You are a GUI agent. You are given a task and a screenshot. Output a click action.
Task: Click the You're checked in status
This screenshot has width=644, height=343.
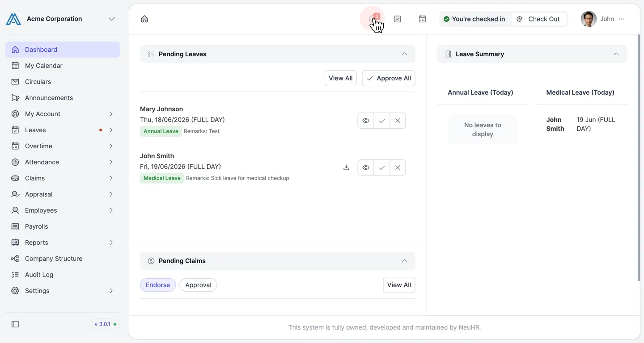[475, 19]
